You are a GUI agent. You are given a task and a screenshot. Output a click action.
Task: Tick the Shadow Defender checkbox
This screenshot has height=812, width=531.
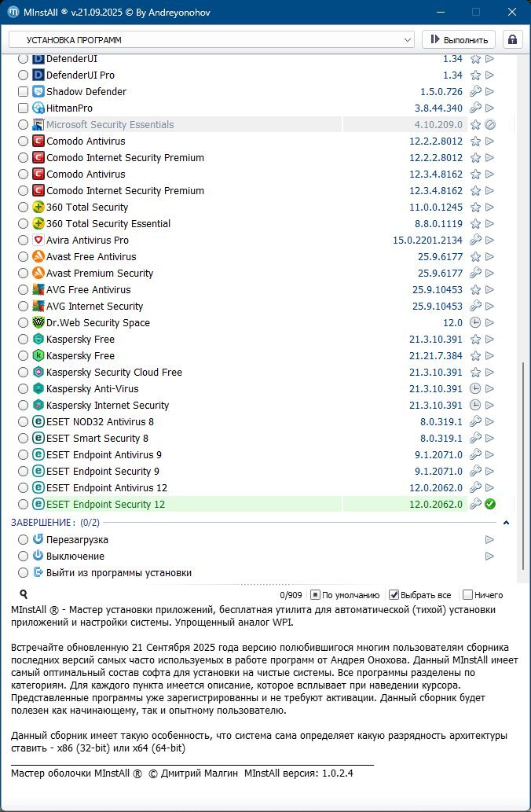pyautogui.click(x=23, y=92)
